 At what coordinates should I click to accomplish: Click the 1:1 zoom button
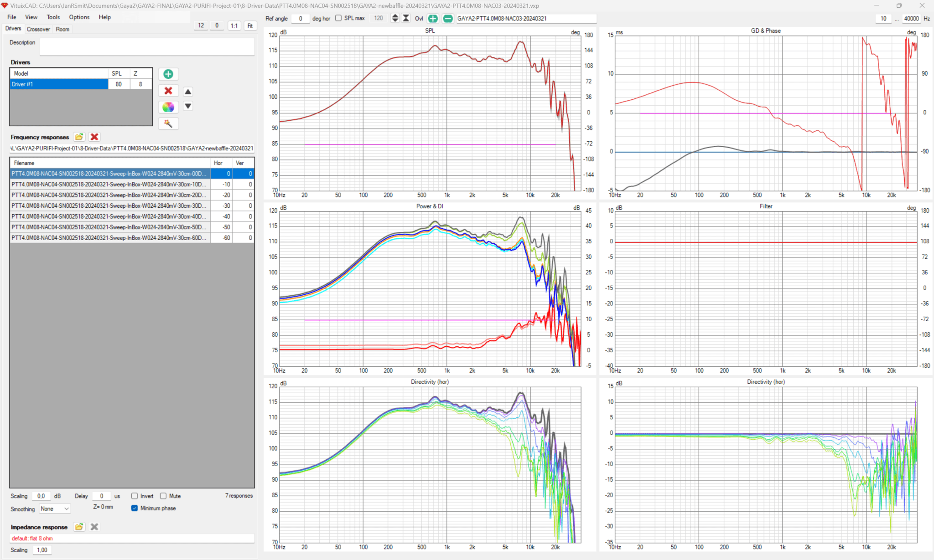[234, 26]
